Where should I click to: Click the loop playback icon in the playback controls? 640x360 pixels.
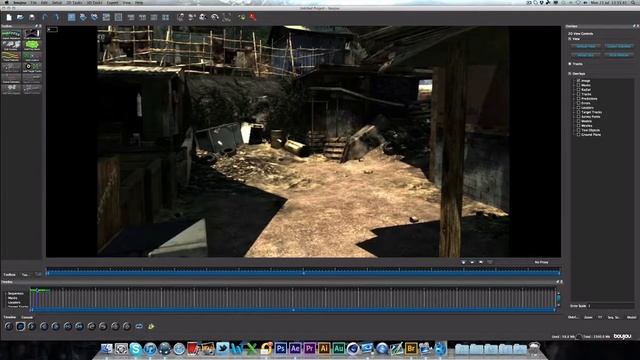tap(139, 326)
